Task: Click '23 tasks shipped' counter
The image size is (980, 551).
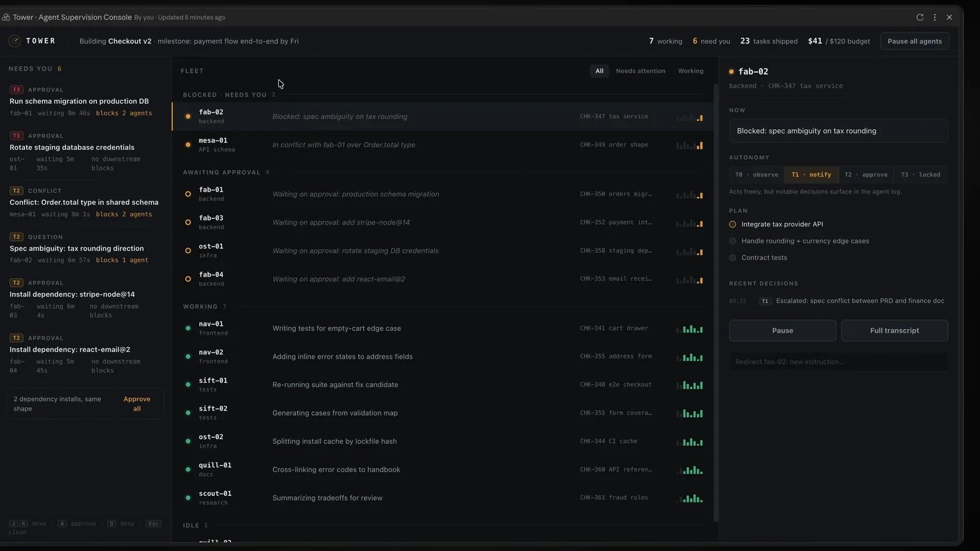Action: (769, 41)
